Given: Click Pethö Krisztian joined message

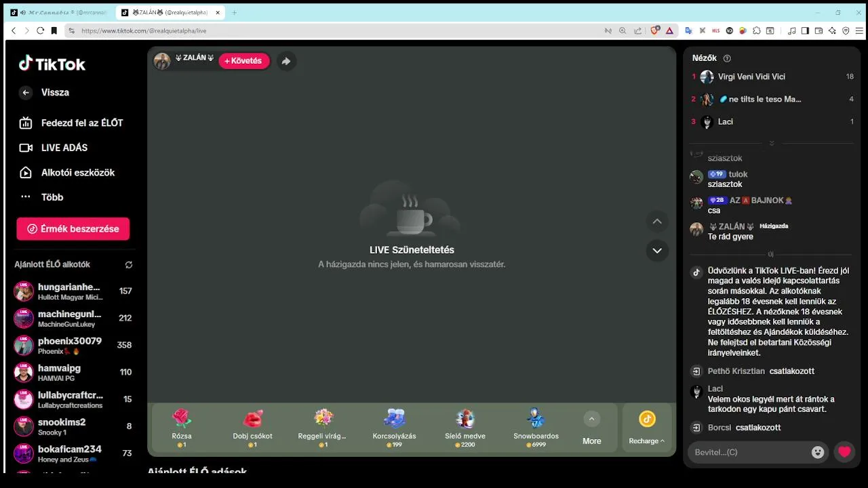Looking at the screenshot, I should tap(761, 371).
